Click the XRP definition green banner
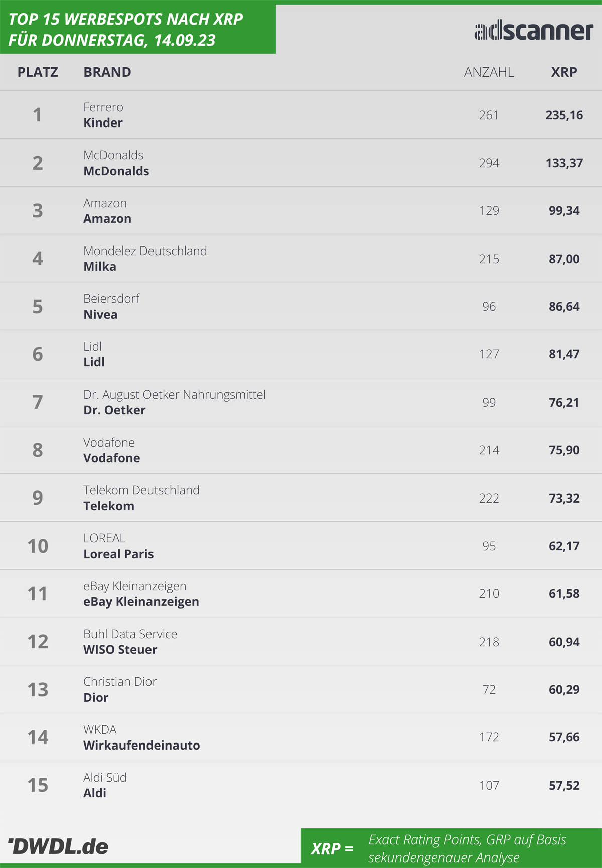This screenshot has width=602, height=868. click(452, 848)
